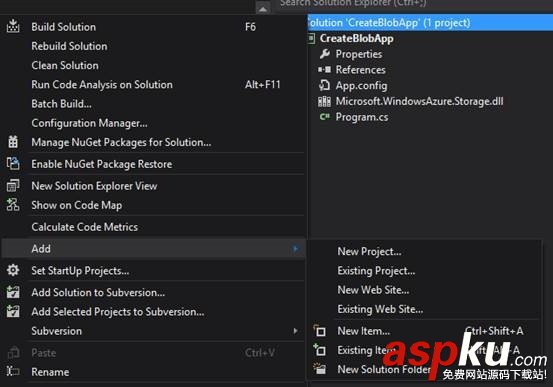553x387 pixels.
Task: Click the References icon in Solution Explorer
Action: [x=324, y=69]
